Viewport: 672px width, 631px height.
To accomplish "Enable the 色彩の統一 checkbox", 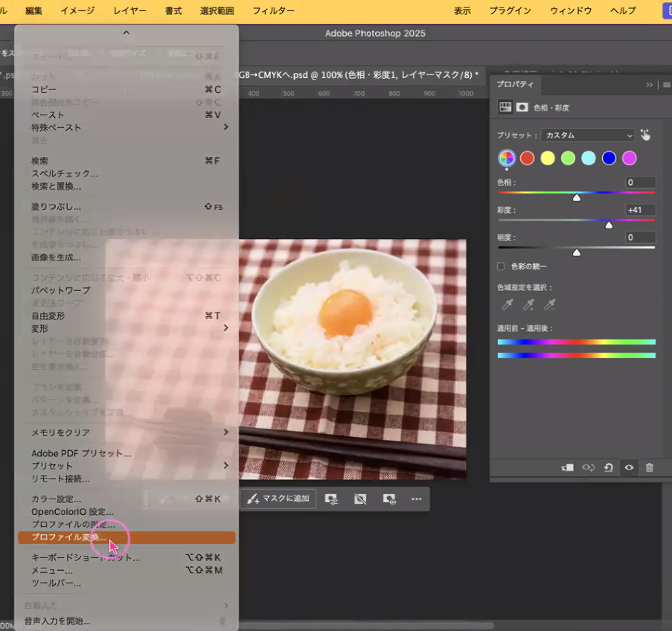I will pos(501,266).
